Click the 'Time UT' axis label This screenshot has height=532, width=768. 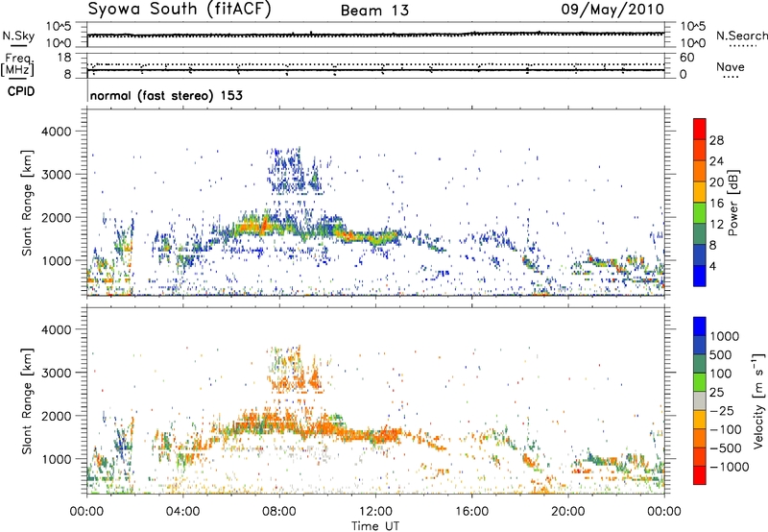pos(375,526)
